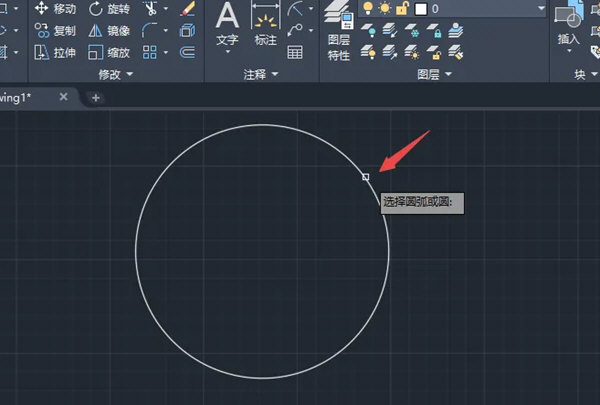Open the Text (文字) tool
Viewport: 600px width, 405px height.
[227, 25]
